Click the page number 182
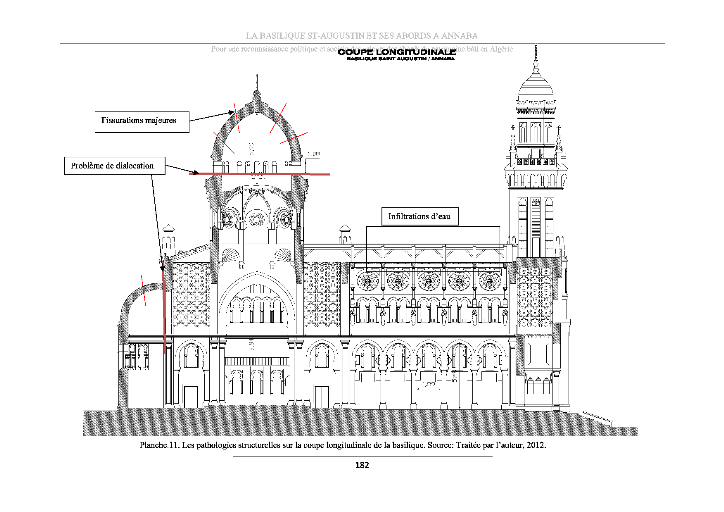Screen dimensions: 724x512 362,465
